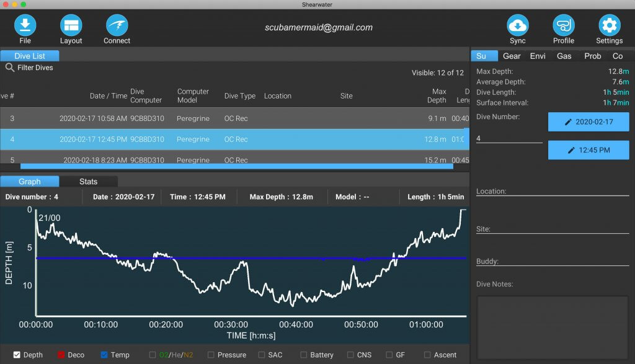Open the Settings gear icon

coord(609,25)
